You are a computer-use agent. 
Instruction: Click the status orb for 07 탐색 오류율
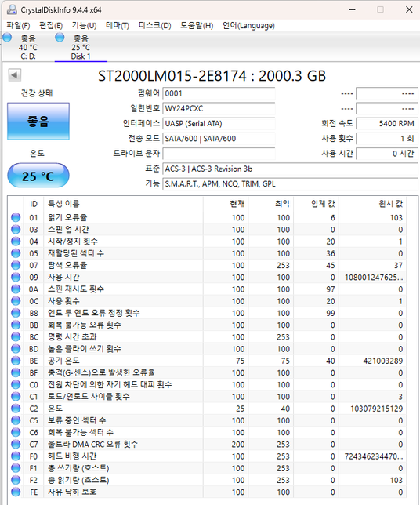click(x=16, y=265)
